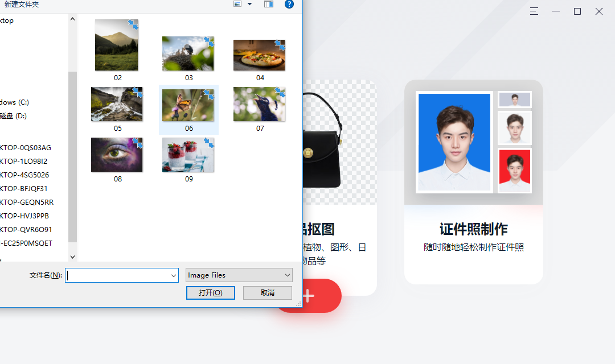Select the mountain photo thumbnail 02
The height and width of the screenshot is (364, 615).
click(117, 45)
